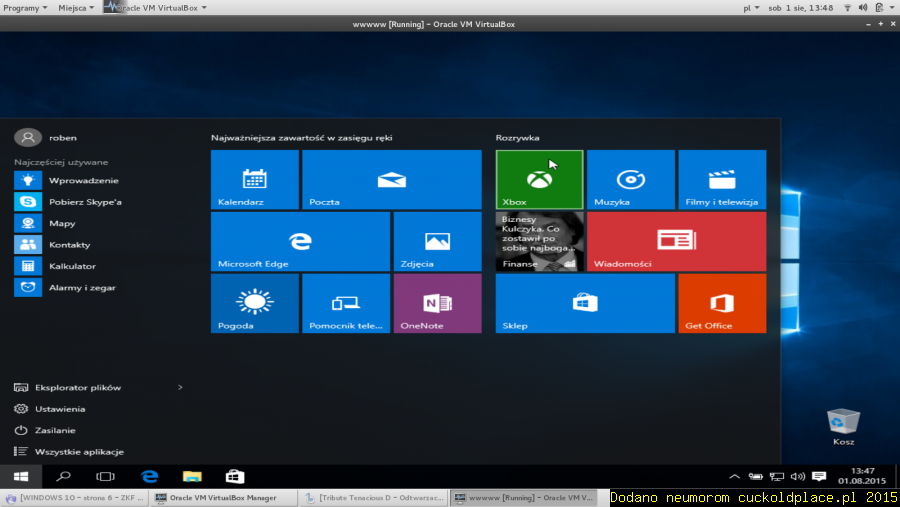
Task: Click the Zasilanie power option
Action: click(55, 430)
